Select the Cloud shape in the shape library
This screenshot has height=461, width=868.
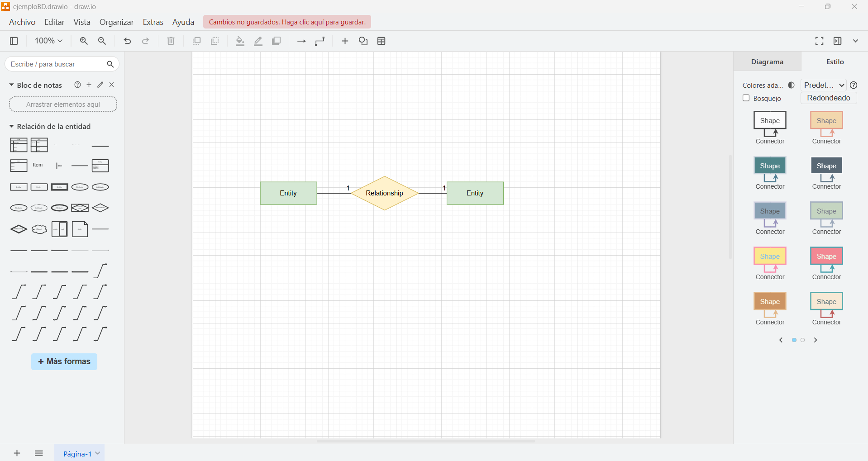pos(39,229)
